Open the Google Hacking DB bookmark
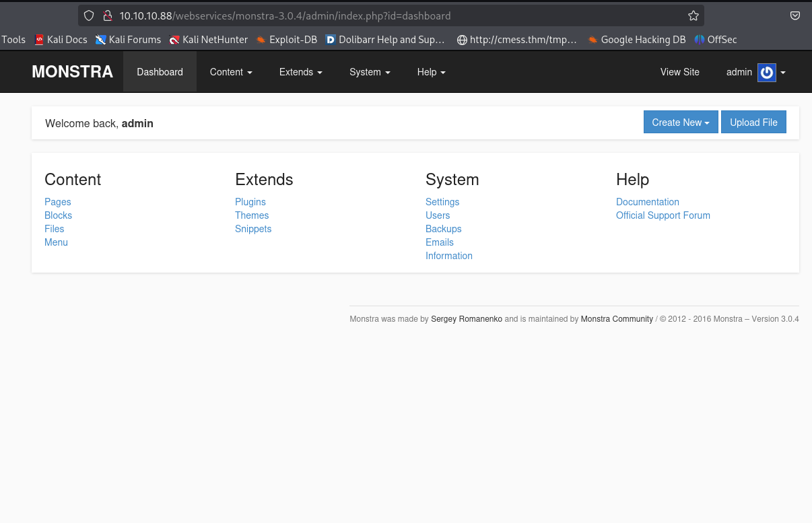This screenshot has width=812, height=523. [x=637, y=40]
